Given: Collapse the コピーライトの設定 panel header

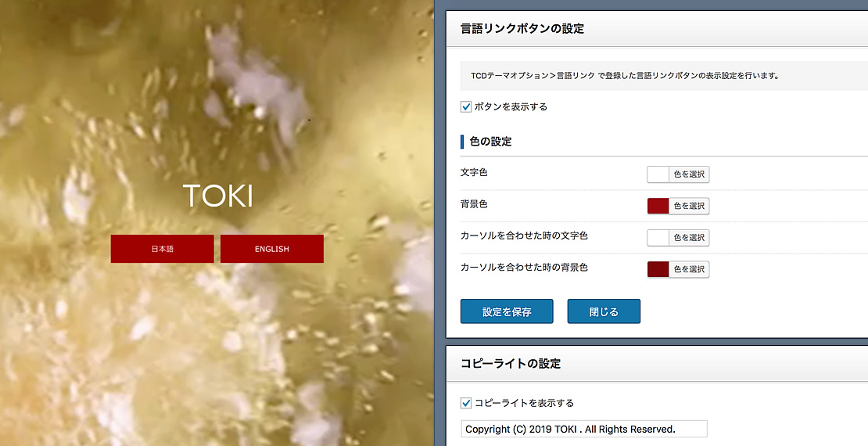Looking at the screenshot, I should click(657, 363).
